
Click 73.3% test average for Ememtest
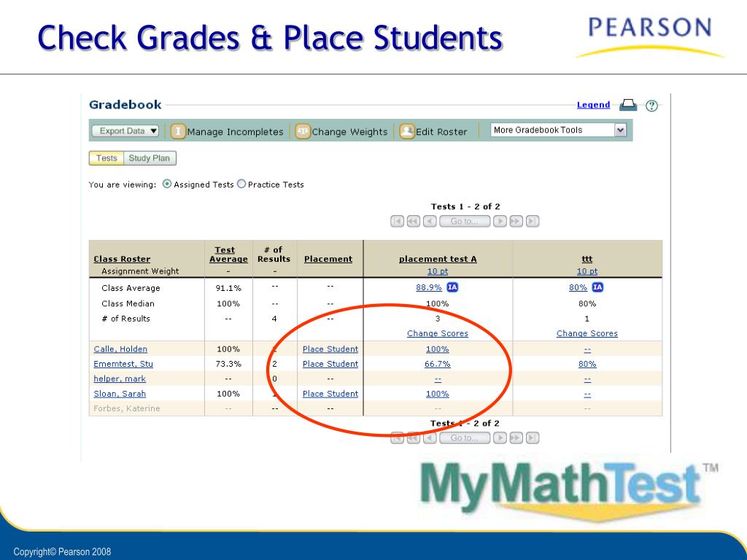pyautogui.click(x=228, y=364)
